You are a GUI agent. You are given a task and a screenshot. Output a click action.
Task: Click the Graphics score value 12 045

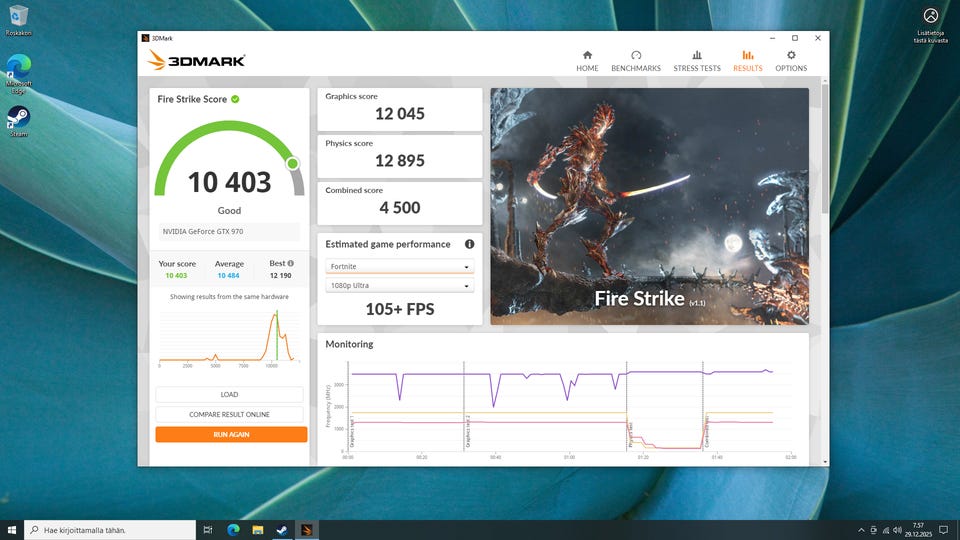pyautogui.click(x=400, y=114)
